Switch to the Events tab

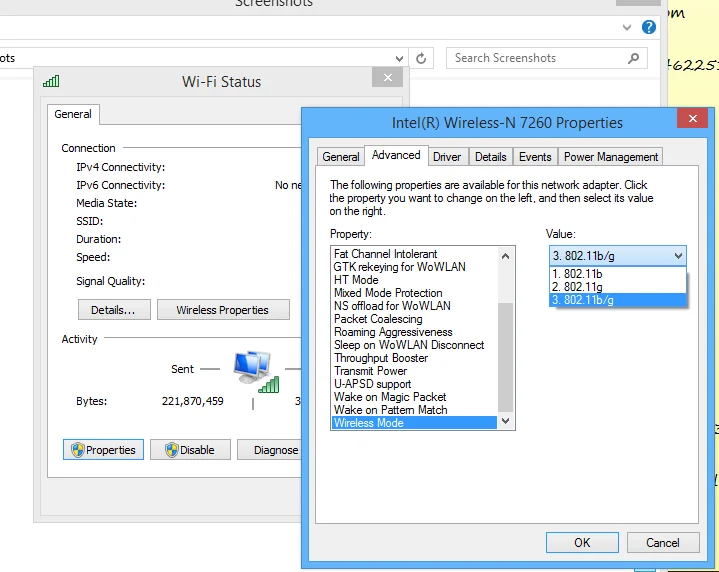pyautogui.click(x=535, y=157)
